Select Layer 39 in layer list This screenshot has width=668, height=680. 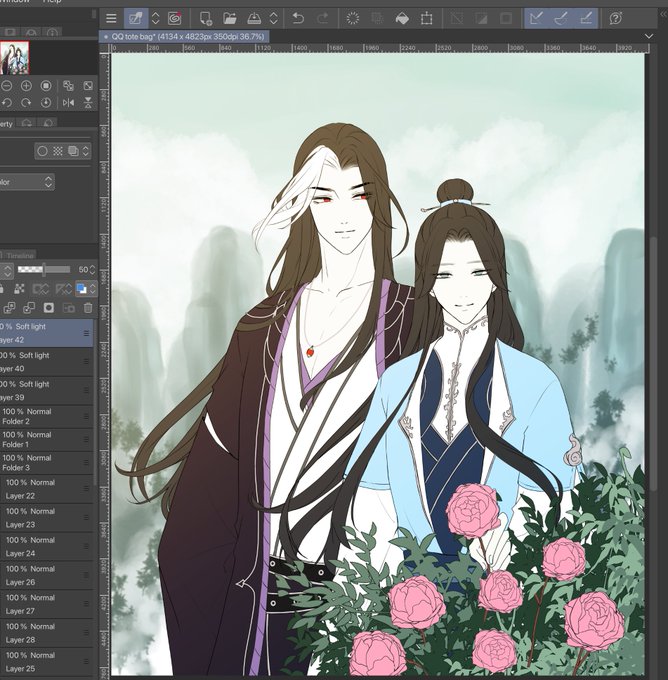coord(46,390)
